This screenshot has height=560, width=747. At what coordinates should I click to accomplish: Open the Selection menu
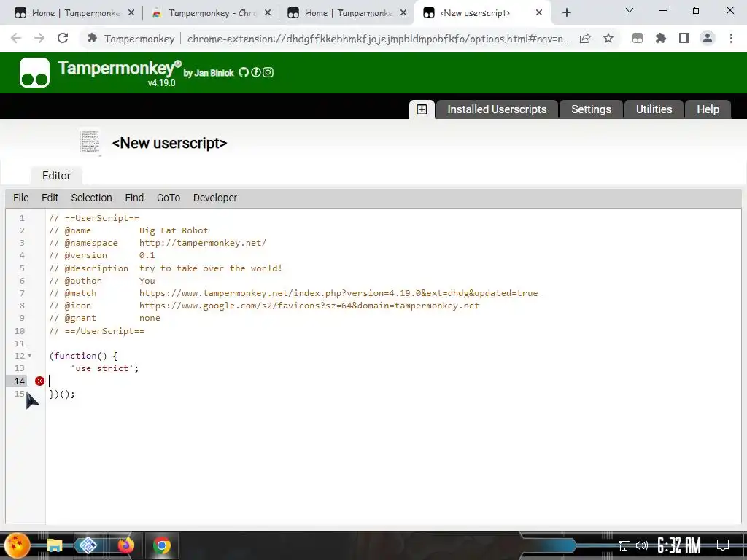pos(91,198)
